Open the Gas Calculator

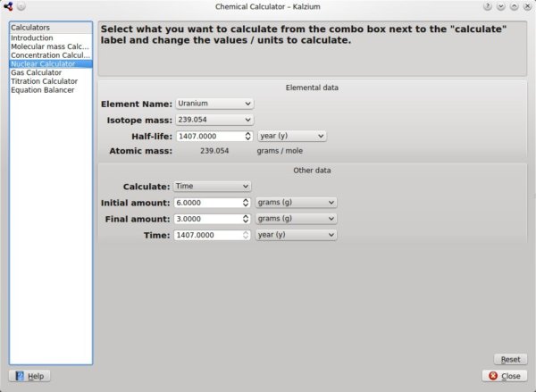(x=51, y=73)
